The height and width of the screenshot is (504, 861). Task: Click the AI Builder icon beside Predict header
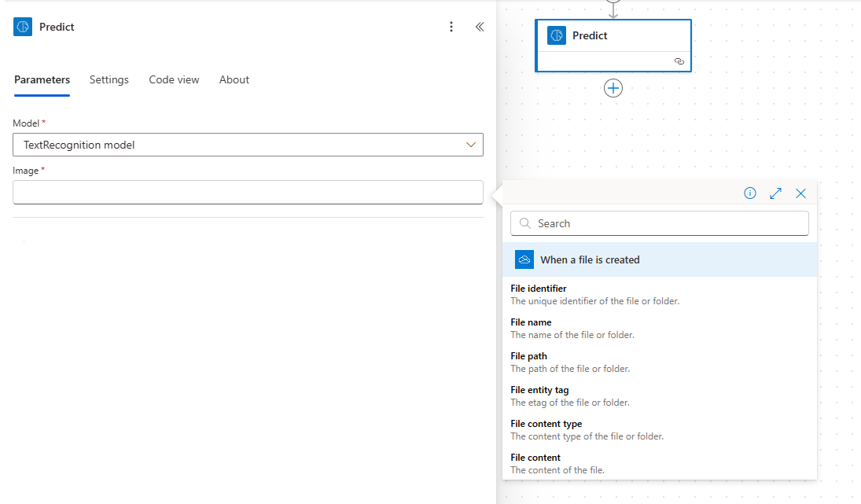(x=22, y=26)
